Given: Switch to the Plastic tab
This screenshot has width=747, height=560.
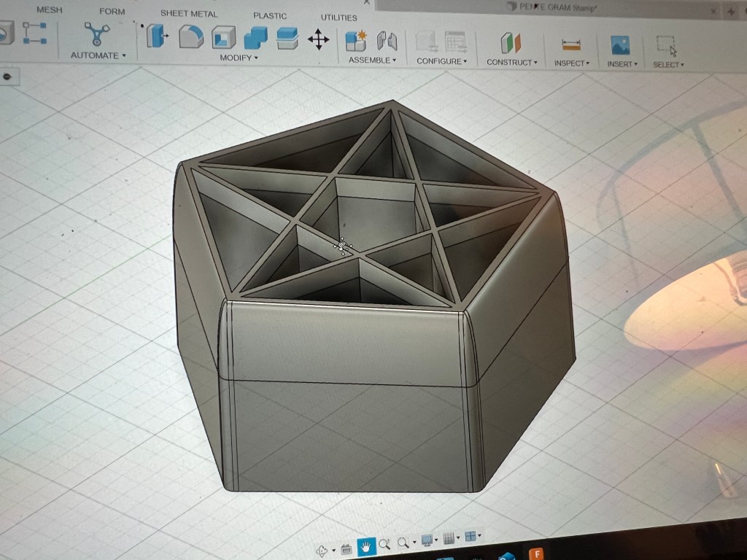Looking at the screenshot, I should [x=270, y=15].
